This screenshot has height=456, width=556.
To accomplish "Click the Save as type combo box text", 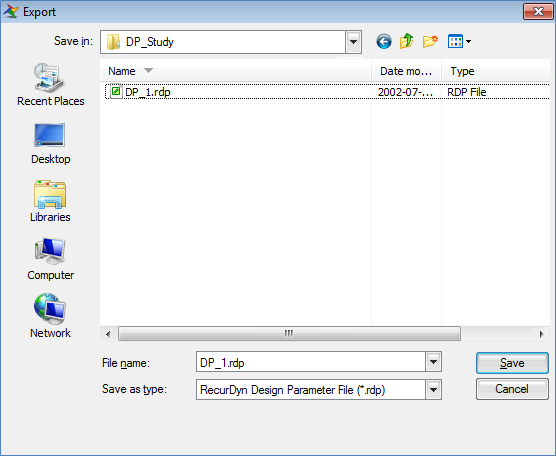I will coord(293,390).
